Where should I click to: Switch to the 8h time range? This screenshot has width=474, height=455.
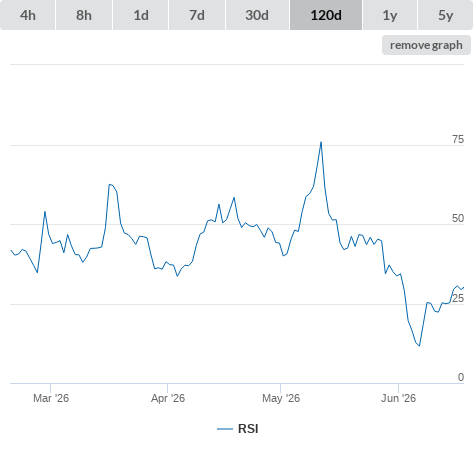point(84,15)
